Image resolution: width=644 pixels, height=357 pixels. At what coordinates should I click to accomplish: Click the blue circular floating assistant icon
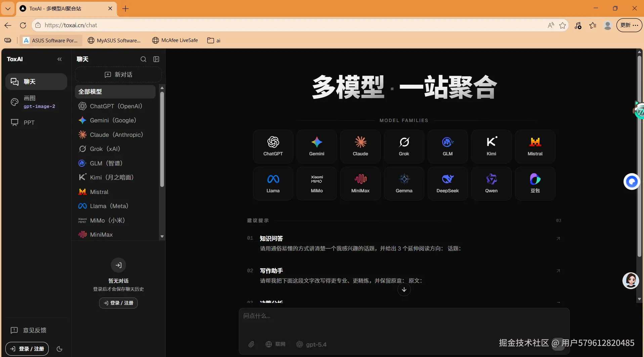(632, 182)
